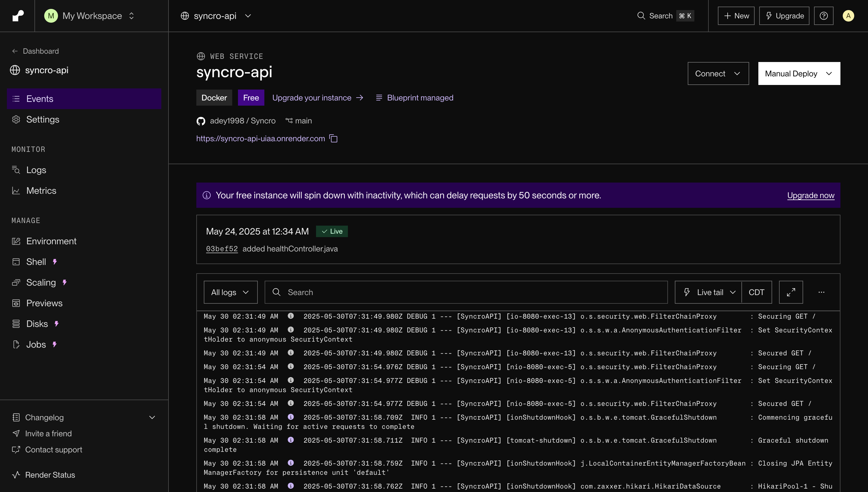This screenshot has height=492, width=868.
Task: Click the Upgrade button in the top bar
Action: [784, 16]
